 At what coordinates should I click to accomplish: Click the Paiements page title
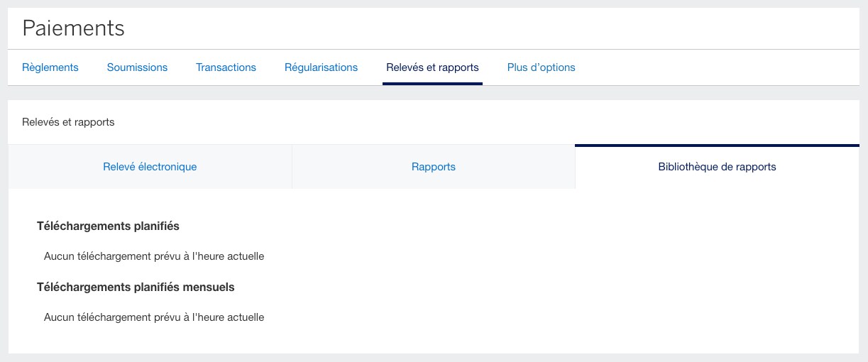point(73,28)
